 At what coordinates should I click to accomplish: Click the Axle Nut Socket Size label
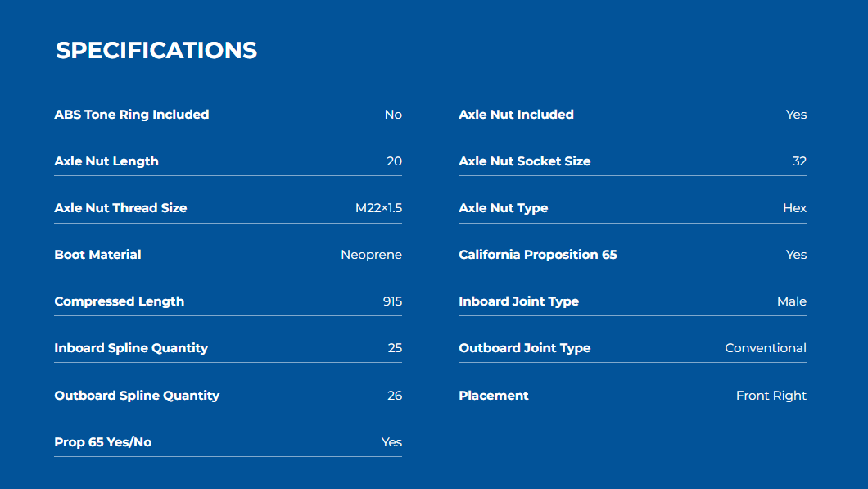point(524,161)
